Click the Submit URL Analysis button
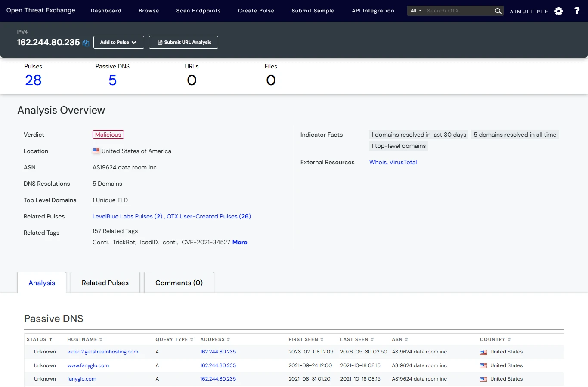The image size is (588, 387). [x=183, y=42]
